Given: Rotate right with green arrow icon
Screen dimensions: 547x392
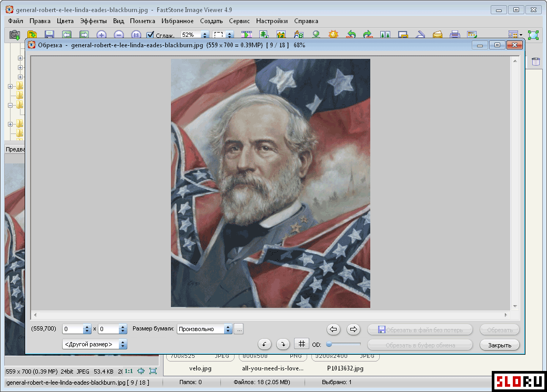Looking at the screenshot, I should pyautogui.click(x=368, y=35).
